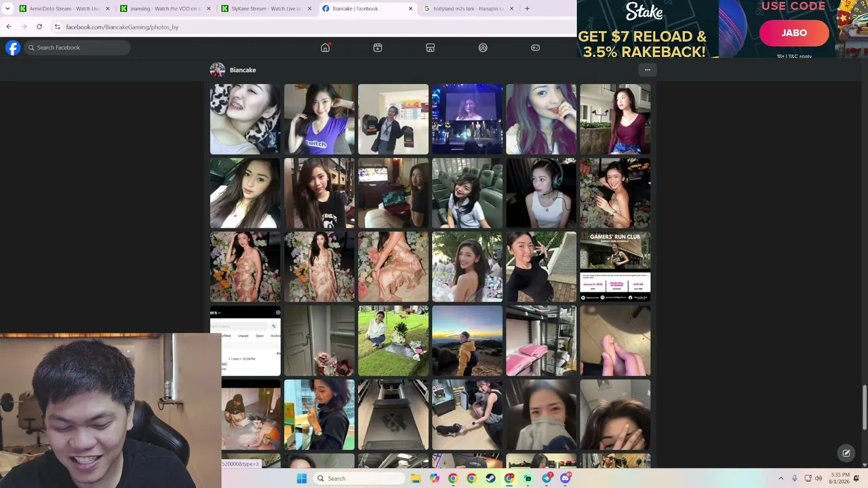This screenshot has height=488, width=868.
Task: Open the sunset mountain view photo
Action: coord(467,341)
